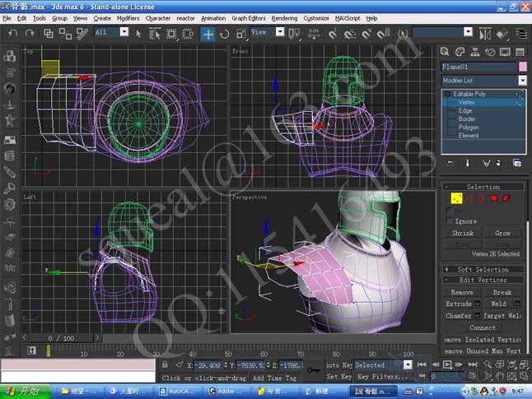The image size is (532, 399).
Task: Click the Grow selection button
Action: 502,233
